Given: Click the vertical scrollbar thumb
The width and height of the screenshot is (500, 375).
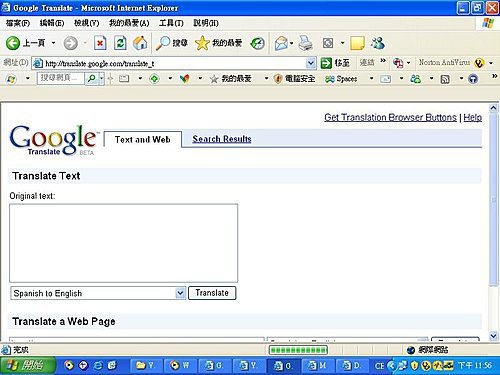Looking at the screenshot, I should [x=493, y=199].
